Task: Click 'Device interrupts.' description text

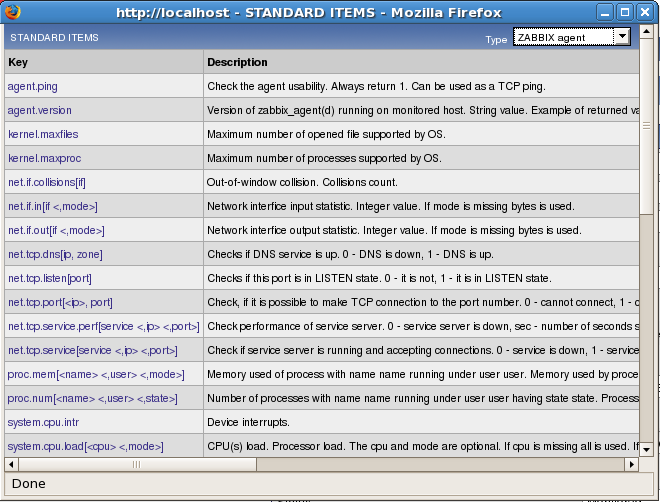Action: tap(248, 422)
